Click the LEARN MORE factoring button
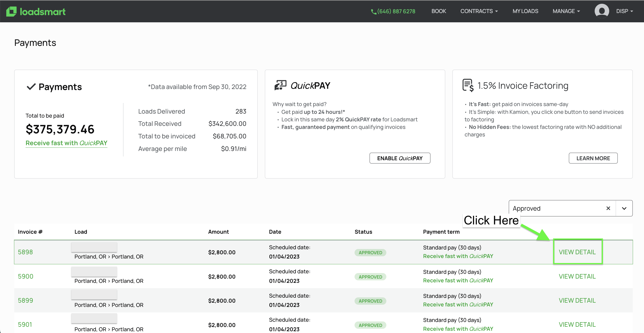Screen dimensions: 644x333 [593, 158]
